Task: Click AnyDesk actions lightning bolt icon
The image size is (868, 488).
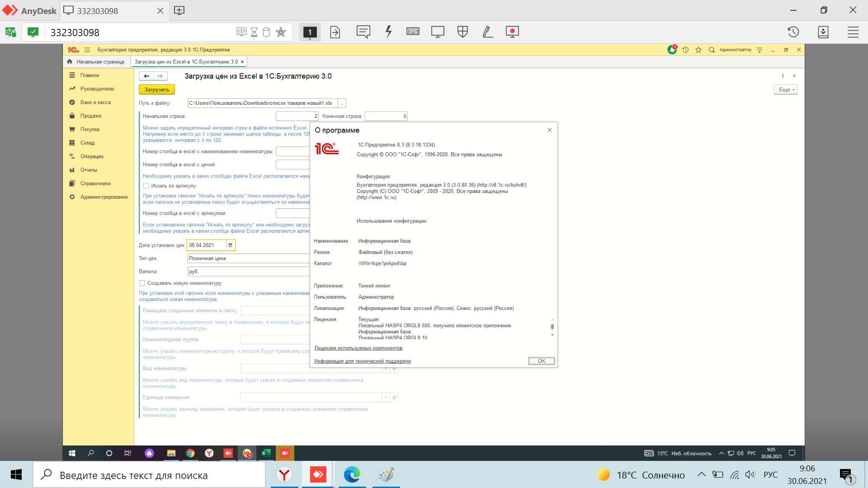Action: [388, 32]
